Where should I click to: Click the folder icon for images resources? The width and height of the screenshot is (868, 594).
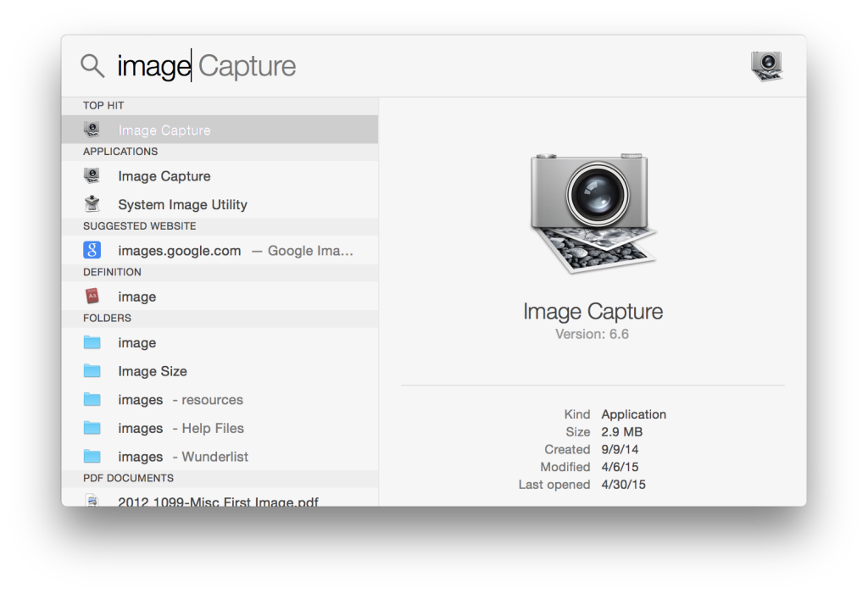[x=92, y=399]
